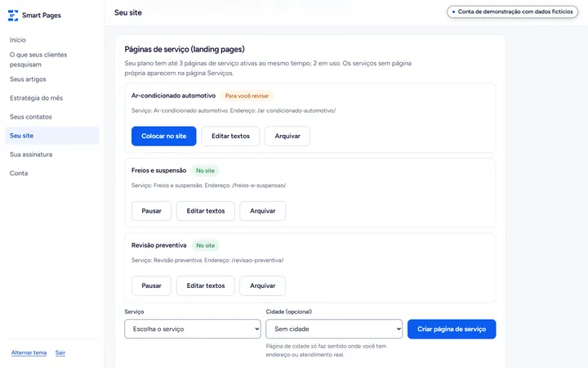Click the Sair link

60,352
